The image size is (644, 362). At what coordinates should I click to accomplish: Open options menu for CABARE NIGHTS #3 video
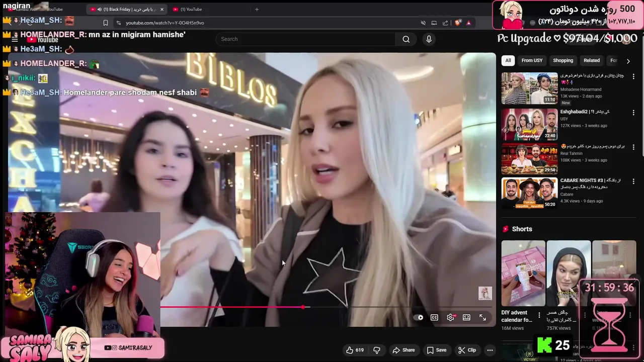633,181
